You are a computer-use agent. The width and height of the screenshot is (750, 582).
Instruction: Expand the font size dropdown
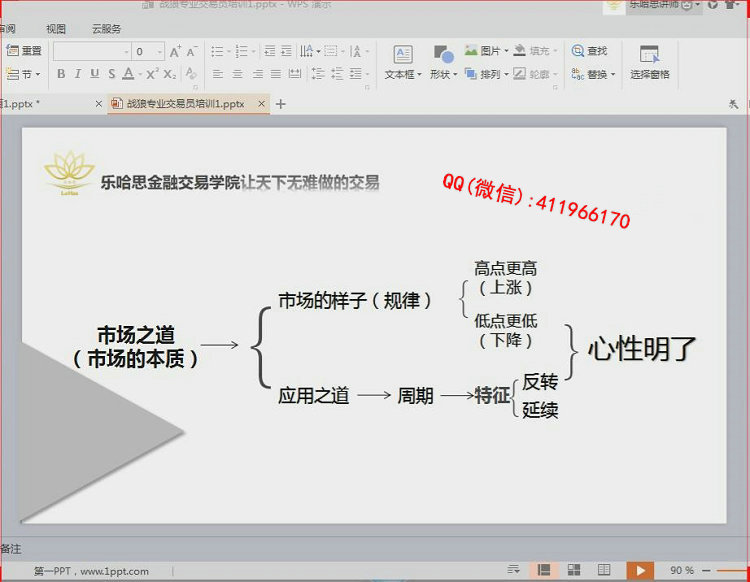coord(159,52)
